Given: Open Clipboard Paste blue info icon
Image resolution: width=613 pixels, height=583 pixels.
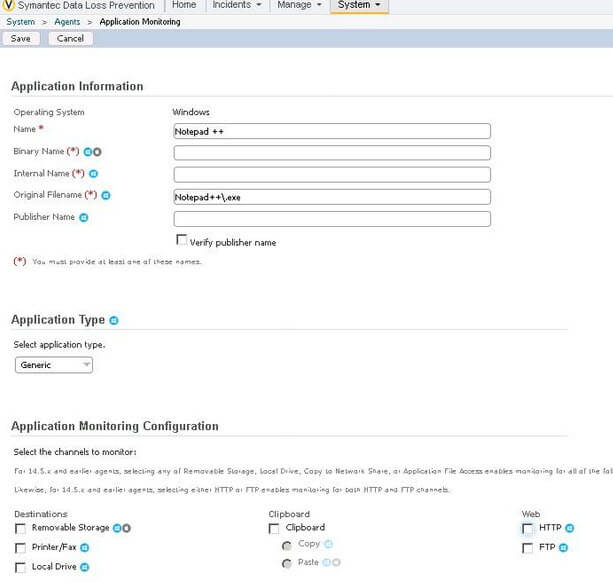Looking at the screenshot, I should [x=326, y=562].
